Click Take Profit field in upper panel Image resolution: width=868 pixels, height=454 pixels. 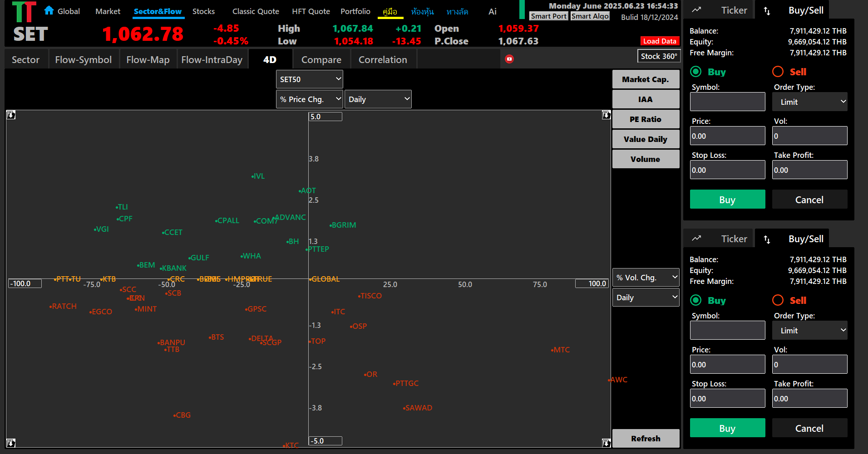(810, 170)
